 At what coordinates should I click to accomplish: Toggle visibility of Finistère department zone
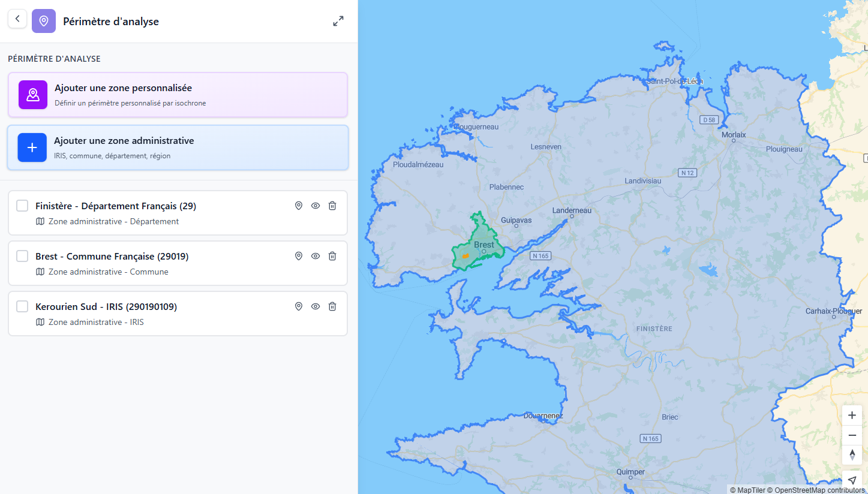coord(315,205)
